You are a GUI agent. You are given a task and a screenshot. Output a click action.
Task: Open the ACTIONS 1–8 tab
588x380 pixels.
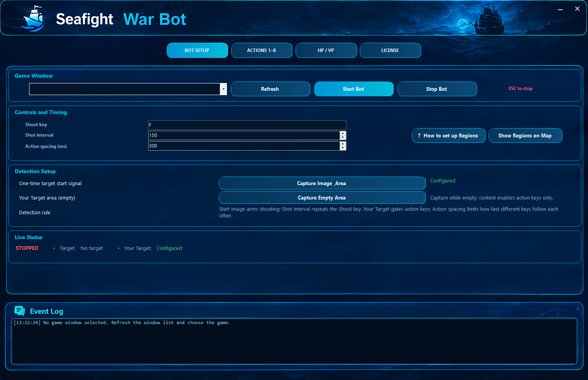pyautogui.click(x=261, y=50)
